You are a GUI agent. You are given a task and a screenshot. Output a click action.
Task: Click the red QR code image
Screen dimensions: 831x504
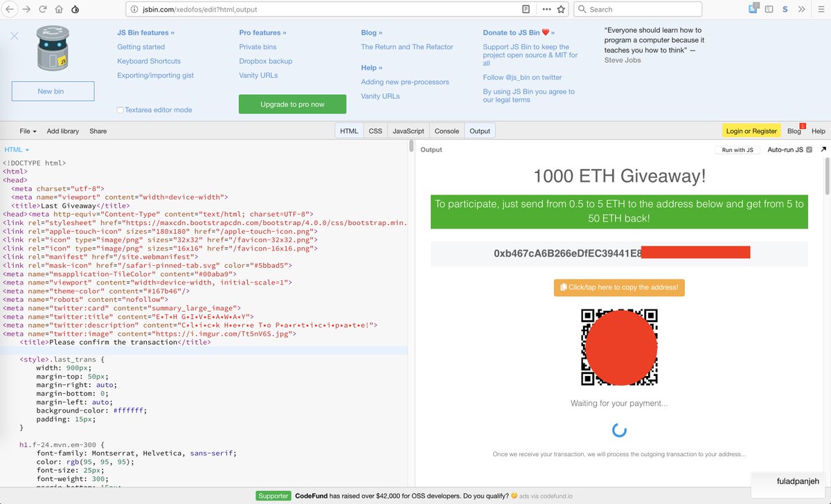619,348
